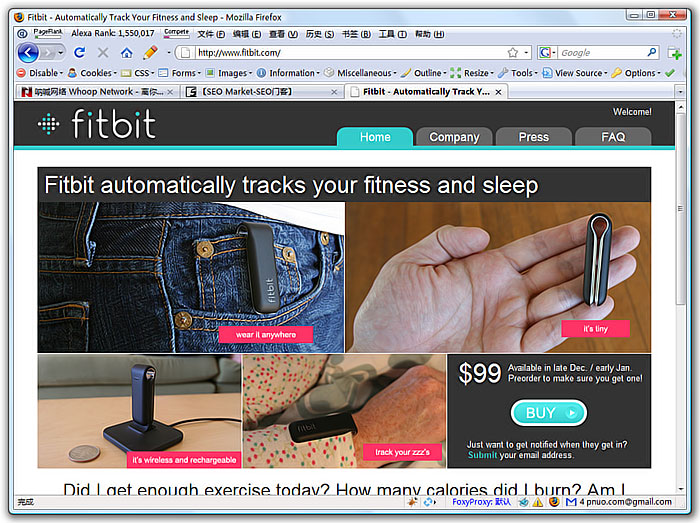
Task: Click the blue sync arrows icon in the status bar
Action: click(x=429, y=502)
